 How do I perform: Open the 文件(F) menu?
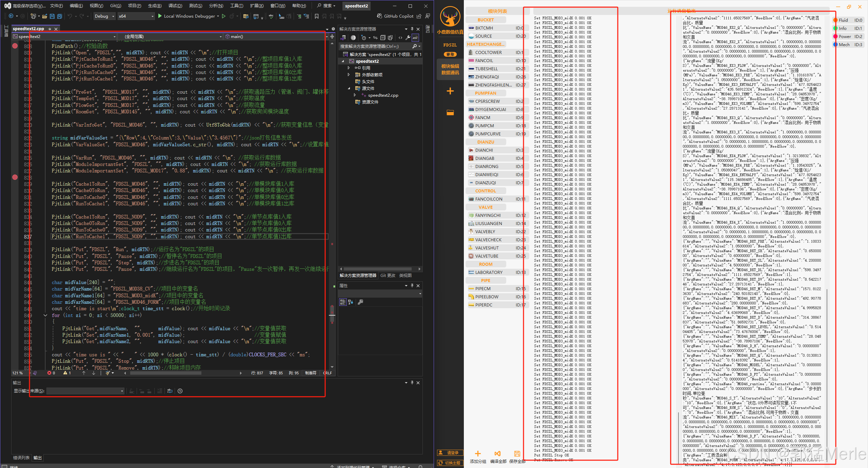tap(57, 6)
